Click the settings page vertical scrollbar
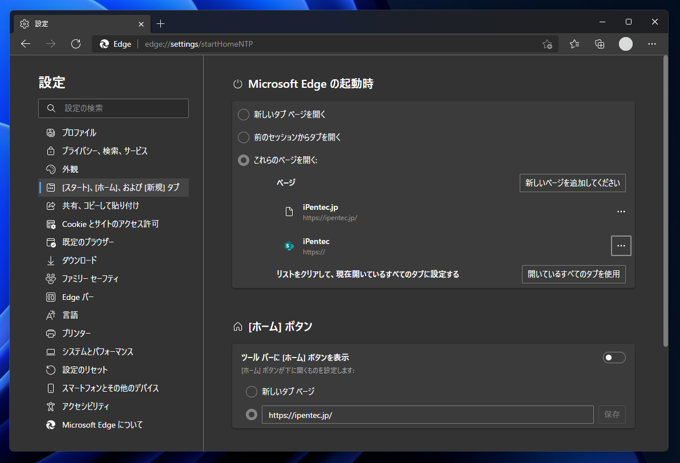Viewport: 680px width, 463px height. (665, 202)
